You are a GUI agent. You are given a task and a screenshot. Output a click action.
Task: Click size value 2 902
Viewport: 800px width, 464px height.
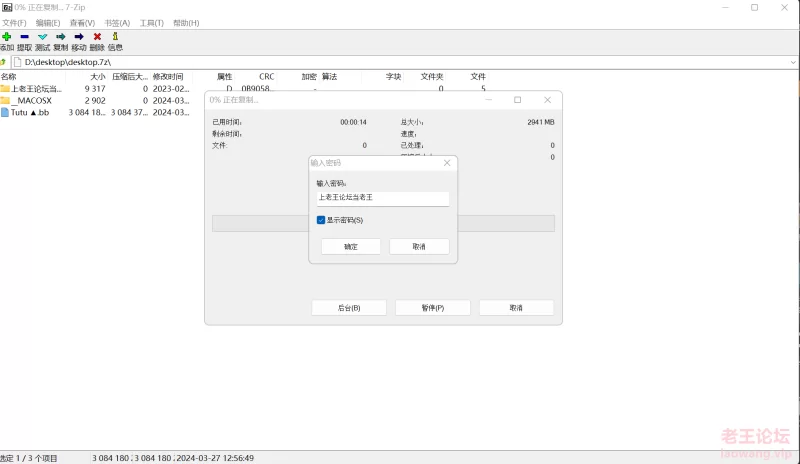[x=95, y=101]
